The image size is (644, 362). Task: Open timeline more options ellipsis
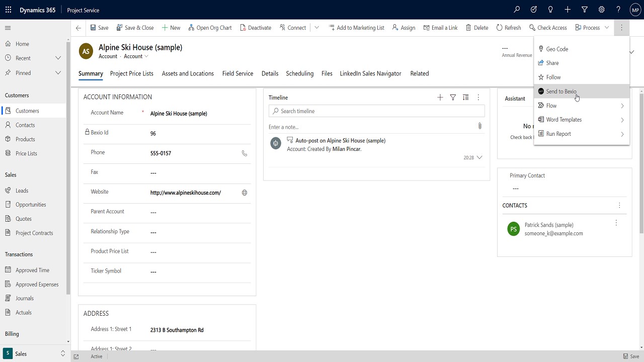[x=478, y=98]
